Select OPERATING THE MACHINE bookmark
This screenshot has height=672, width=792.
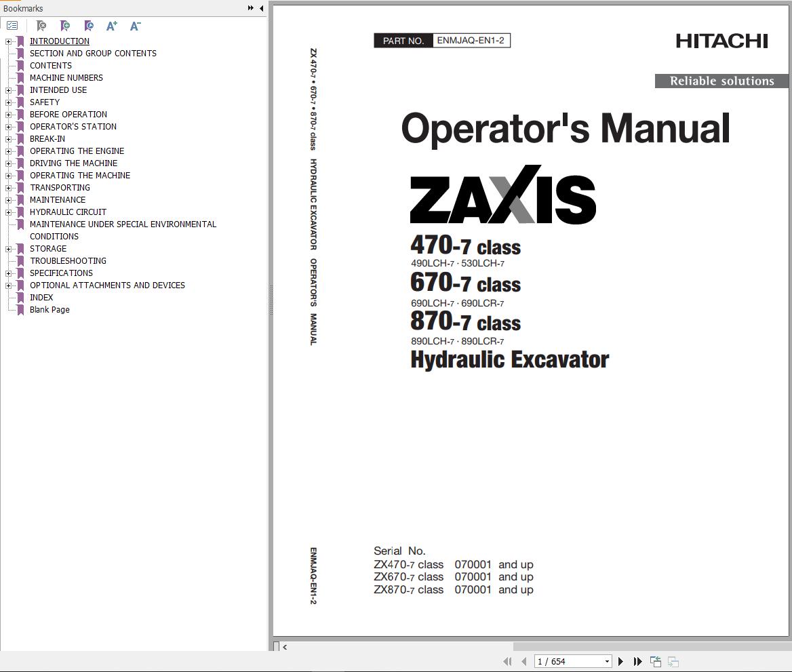80,176
